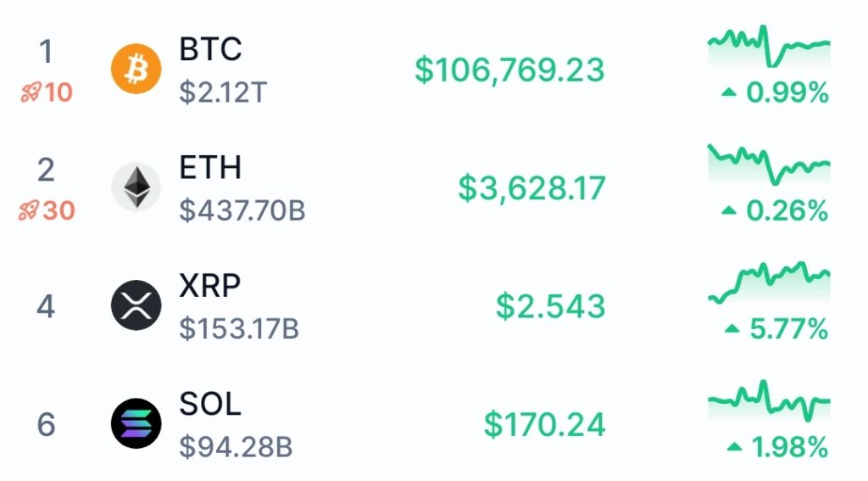
Task: Click the green up arrow beside 0.99%
Action: point(729,93)
